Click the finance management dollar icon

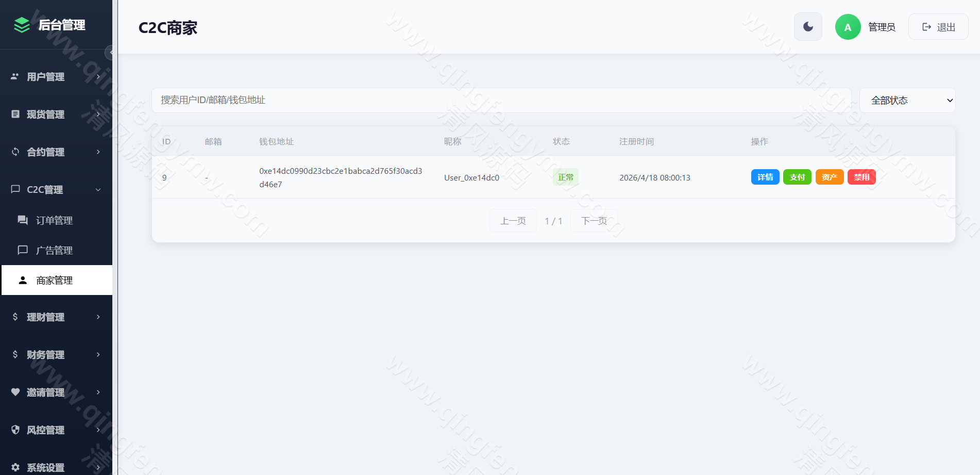tap(15, 354)
